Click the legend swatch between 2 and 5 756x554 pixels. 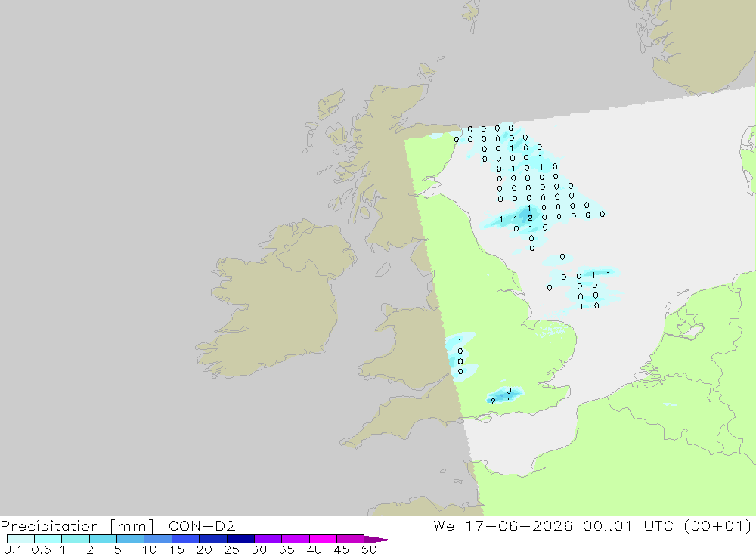pyautogui.click(x=103, y=539)
